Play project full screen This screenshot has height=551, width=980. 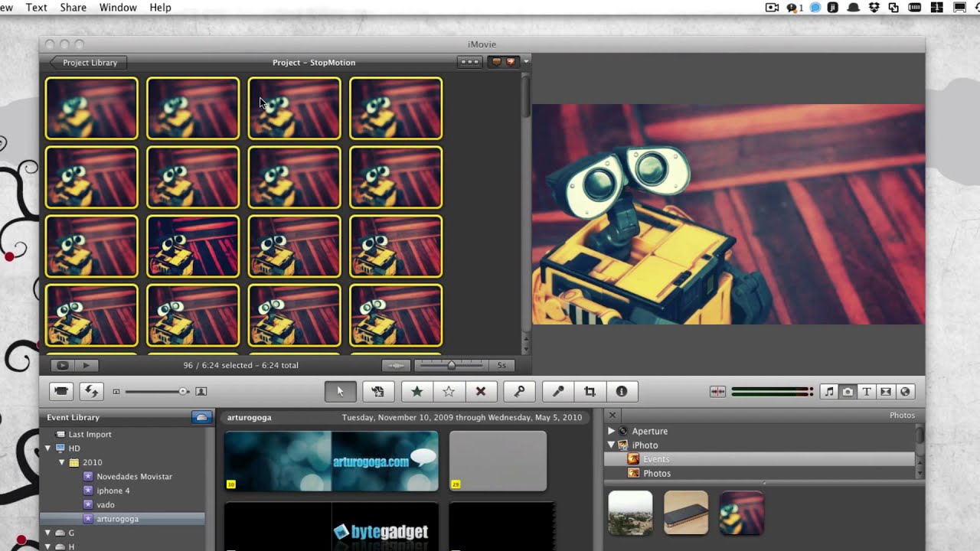coord(63,365)
